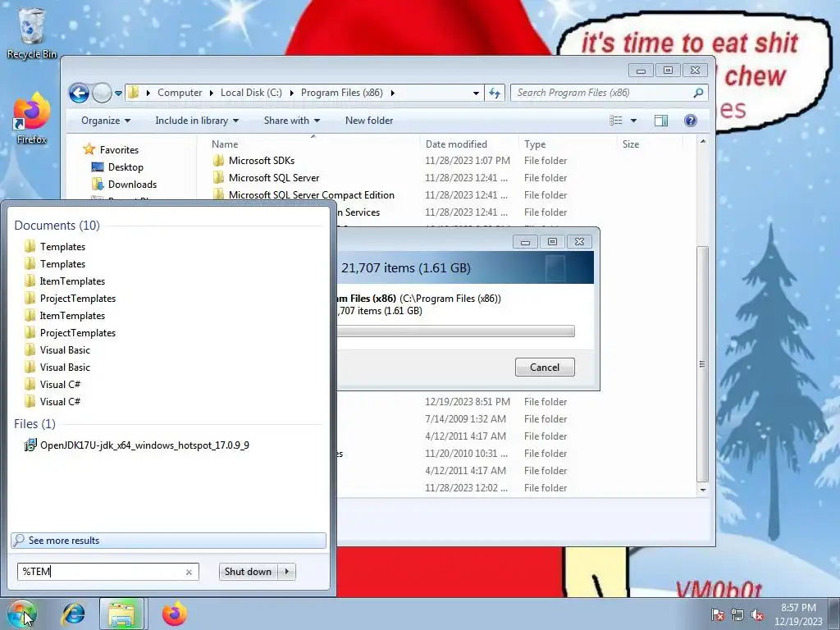
Task: Clear the Start menu search text
Action: (x=189, y=572)
